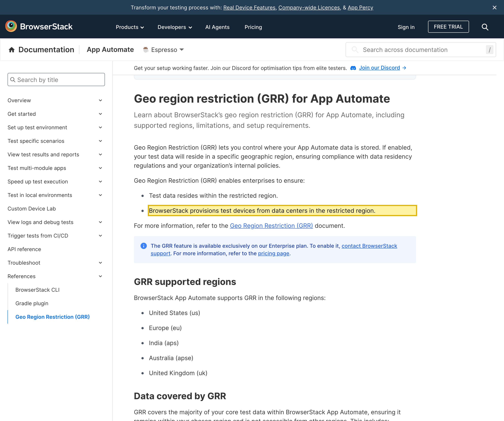Screen dimensions: 504x421
Task: Open API reference sidebar item
Action: coord(24,249)
